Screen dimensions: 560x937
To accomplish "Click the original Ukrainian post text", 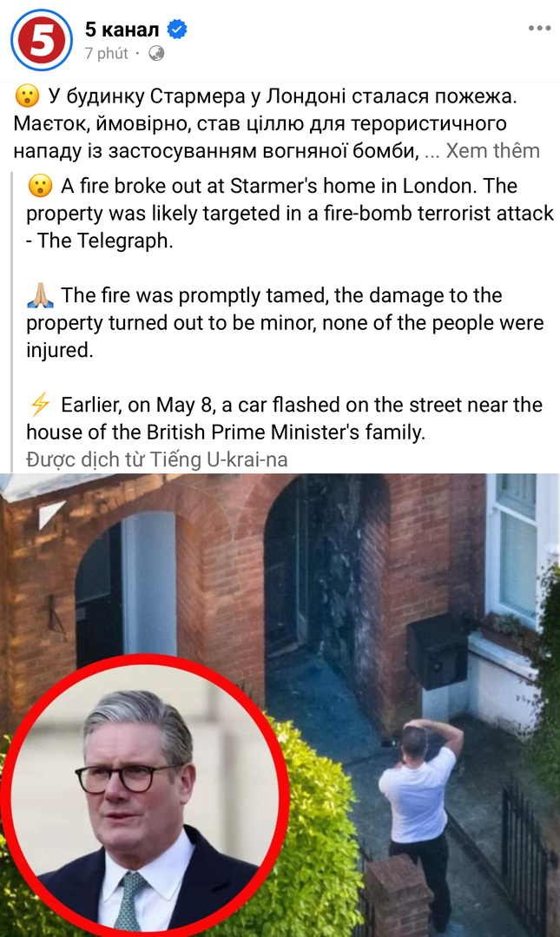I will (x=276, y=123).
